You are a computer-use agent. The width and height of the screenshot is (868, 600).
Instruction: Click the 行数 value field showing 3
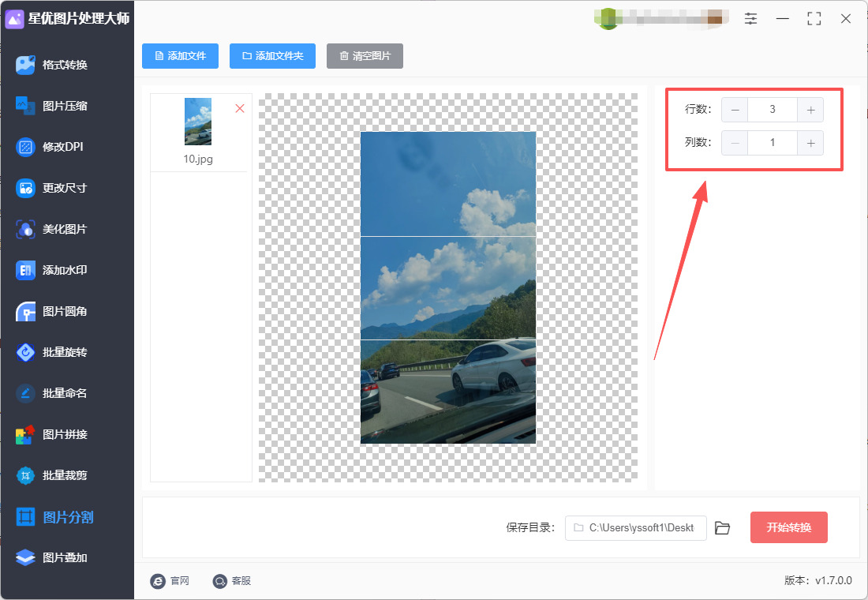pos(773,110)
